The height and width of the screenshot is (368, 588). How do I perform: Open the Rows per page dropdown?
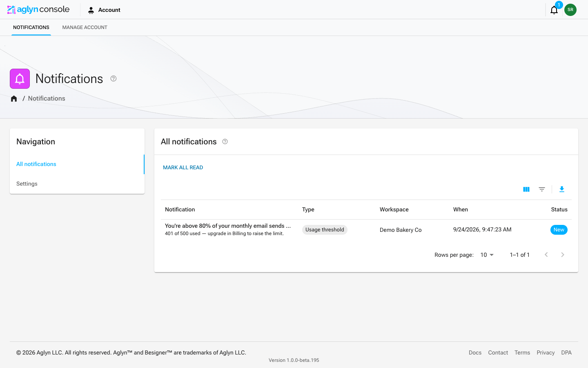click(487, 255)
